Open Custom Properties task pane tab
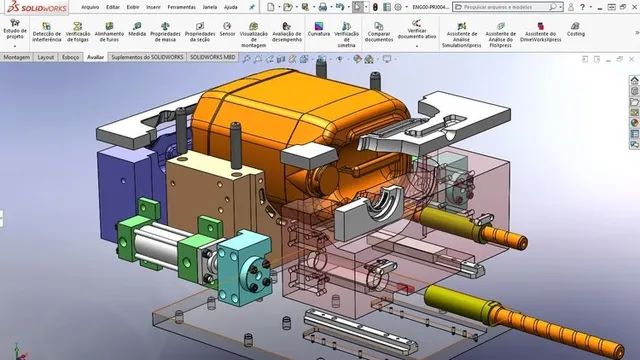 tap(634, 133)
